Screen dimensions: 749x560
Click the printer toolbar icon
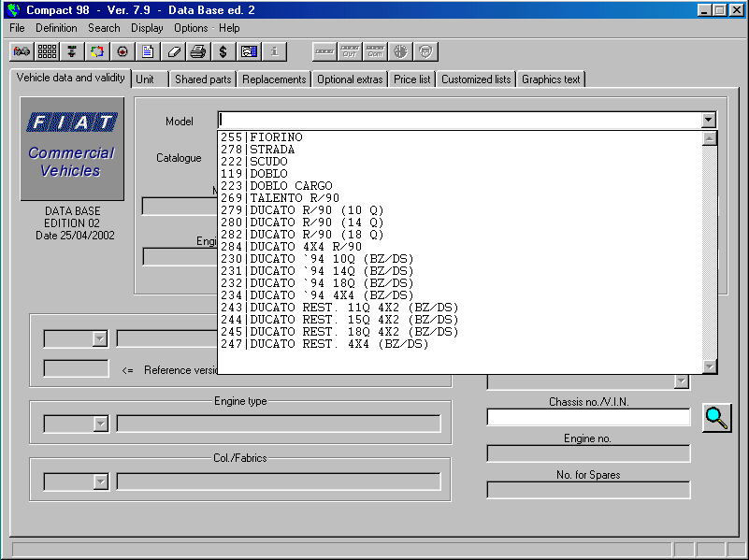pyautogui.click(x=197, y=51)
